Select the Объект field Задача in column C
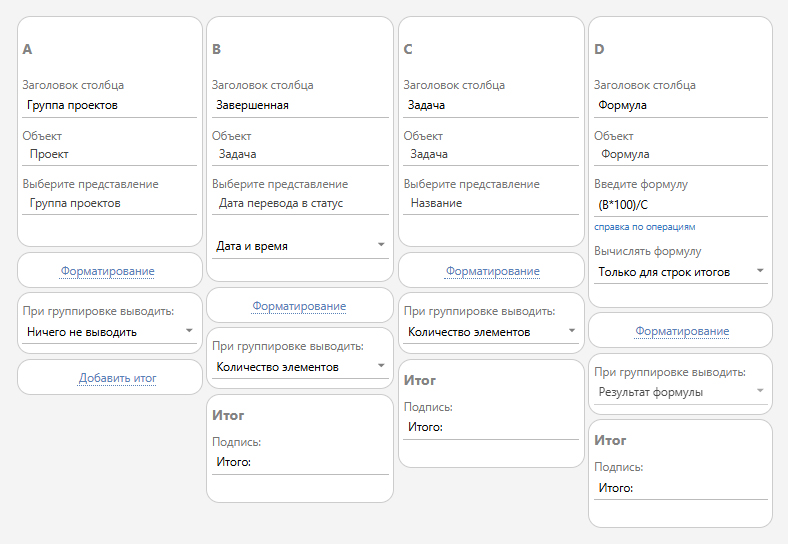This screenshot has width=788, height=544. [491, 154]
